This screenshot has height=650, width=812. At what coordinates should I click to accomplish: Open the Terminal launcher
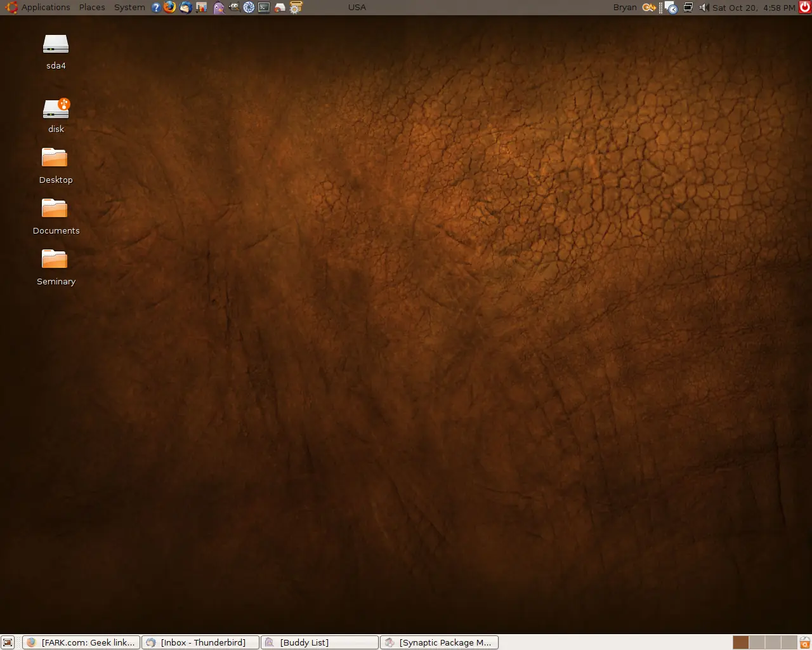point(265,8)
